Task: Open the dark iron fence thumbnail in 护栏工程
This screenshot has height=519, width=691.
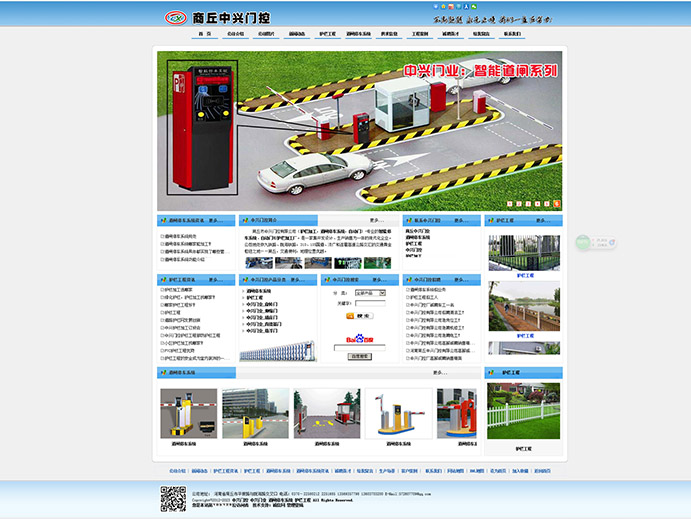Action: click(524, 253)
